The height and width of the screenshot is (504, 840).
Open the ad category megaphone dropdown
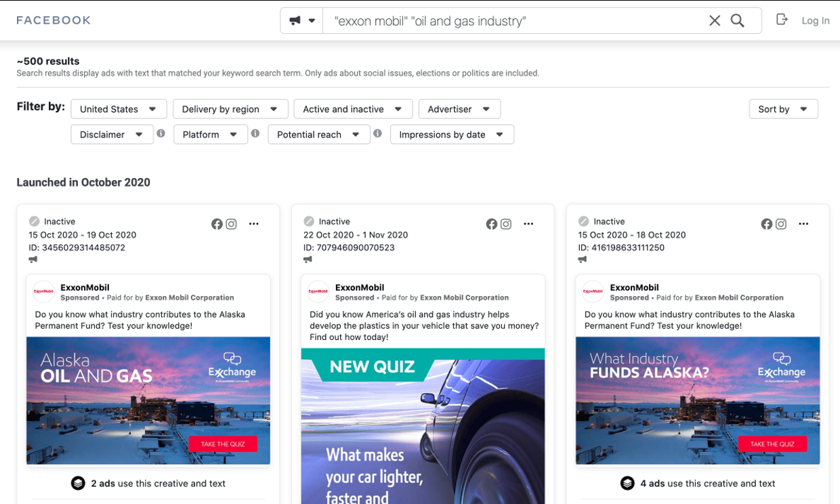pyautogui.click(x=302, y=21)
